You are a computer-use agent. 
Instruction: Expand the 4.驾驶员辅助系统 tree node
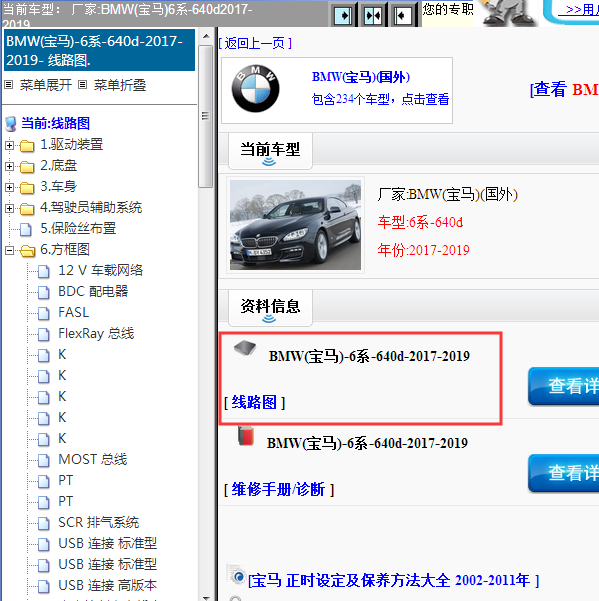pyautogui.click(x=9, y=209)
